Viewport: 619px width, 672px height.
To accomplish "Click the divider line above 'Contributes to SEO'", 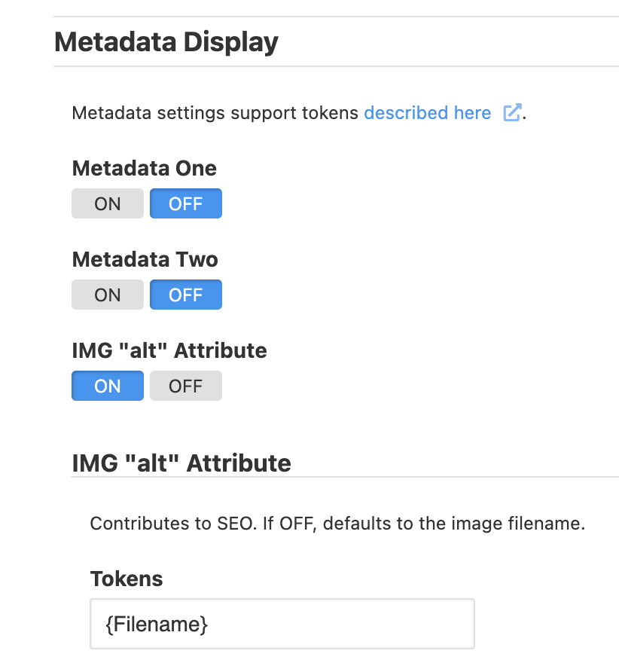I will click(345, 477).
